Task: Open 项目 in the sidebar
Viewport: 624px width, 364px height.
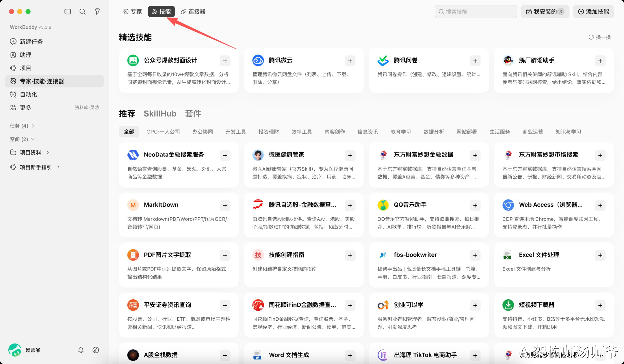Action: point(54,68)
